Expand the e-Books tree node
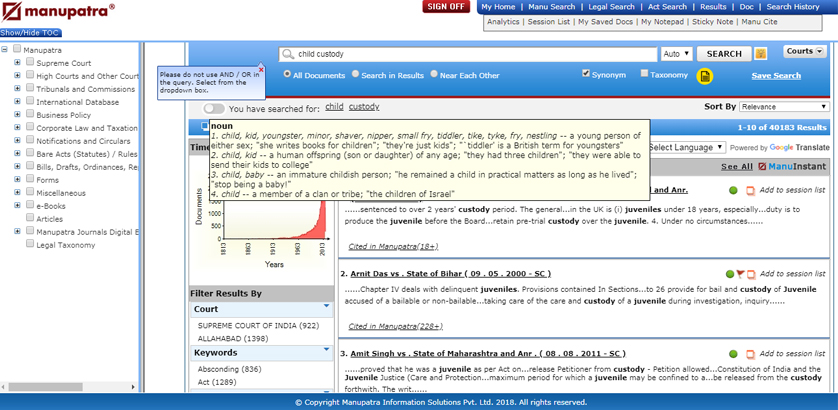Image resolution: width=838 pixels, height=410 pixels. [x=17, y=205]
